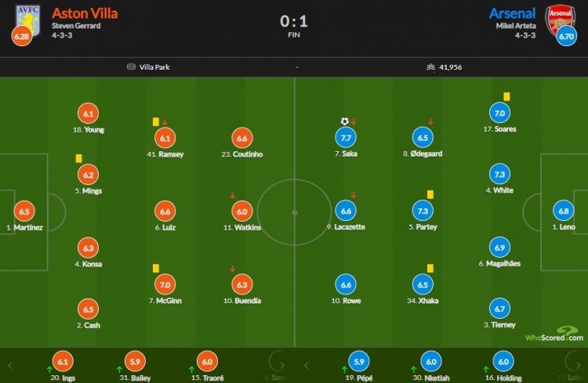Image resolution: width=588 pixels, height=383 pixels.
Task: Select Saka's 7.7 rating circle
Action: pos(346,138)
